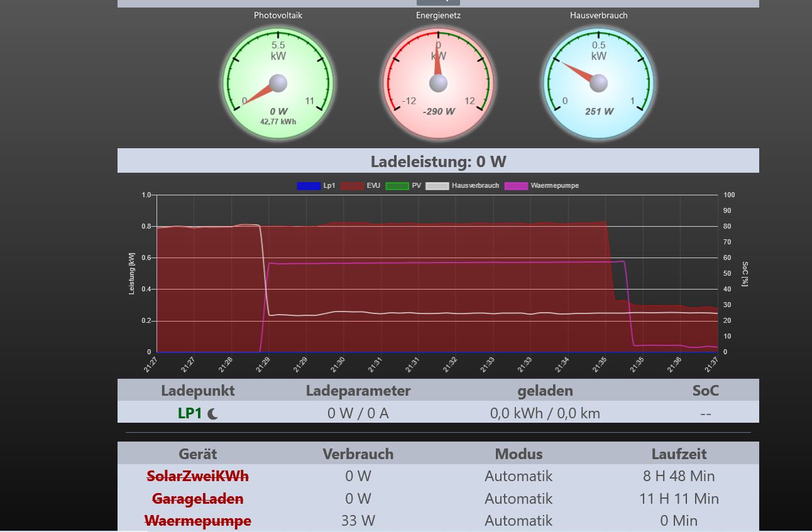Hide the EVU series via legend
The image size is (812, 532).
click(x=352, y=186)
